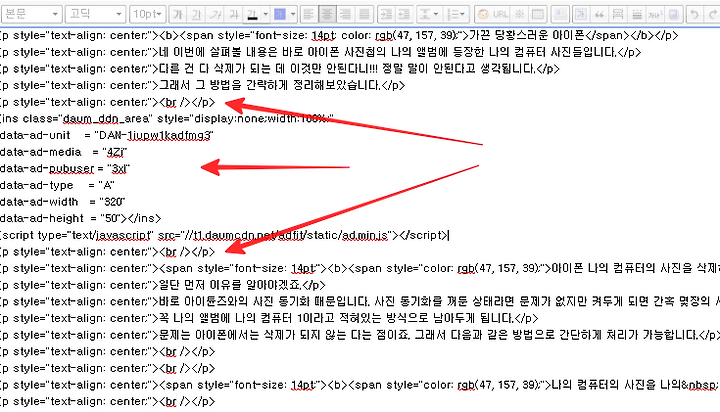This screenshot has width=720, height=412.
Task: Redo the last edit
Action: [713, 14]
